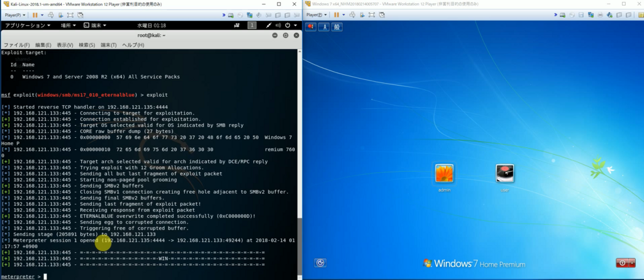This screenshot has width=644, height=280.
Task: Open 場所 menu in Kali panel
Action: [x=68, y=26]
